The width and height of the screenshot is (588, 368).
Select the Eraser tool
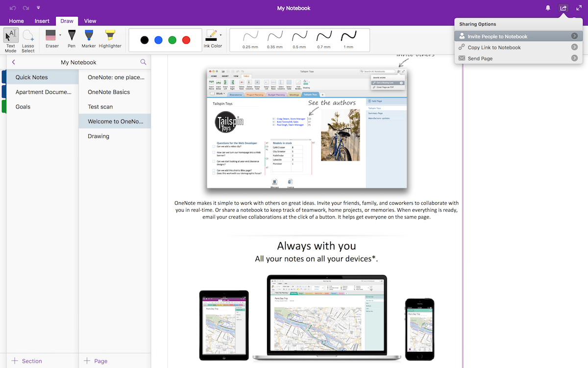click(x=51, y=39)
